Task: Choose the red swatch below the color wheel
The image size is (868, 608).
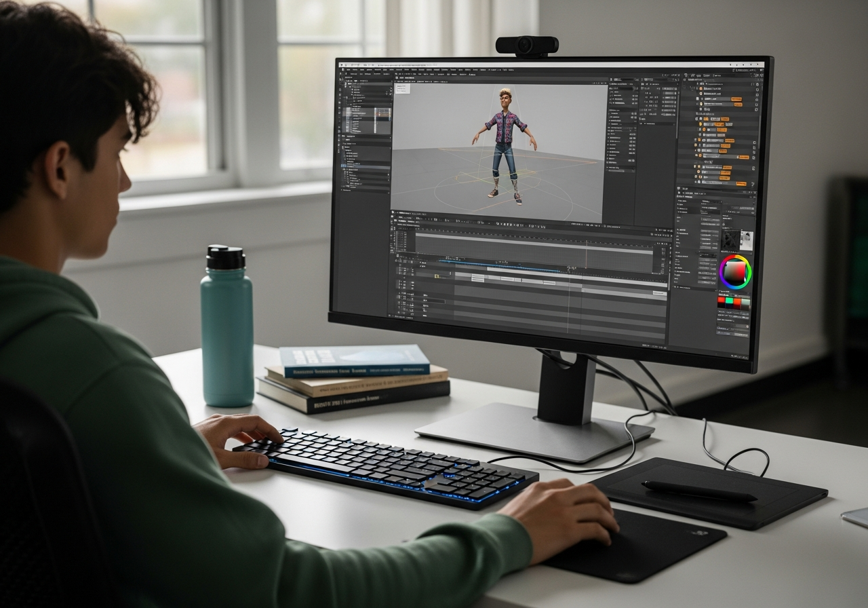Action: 722,301
